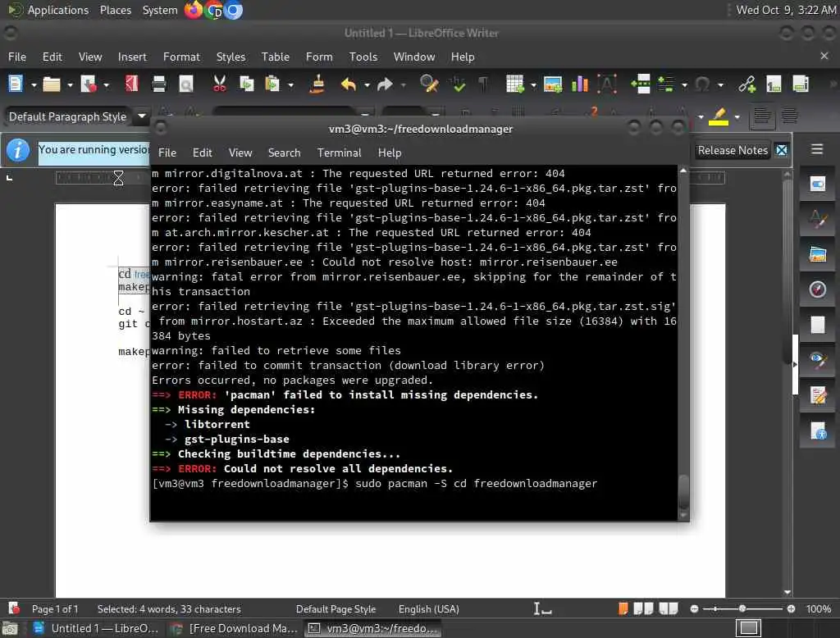Open the Open file folder icon
This screenshot has height=638, width=840.
tap(52, 84)
